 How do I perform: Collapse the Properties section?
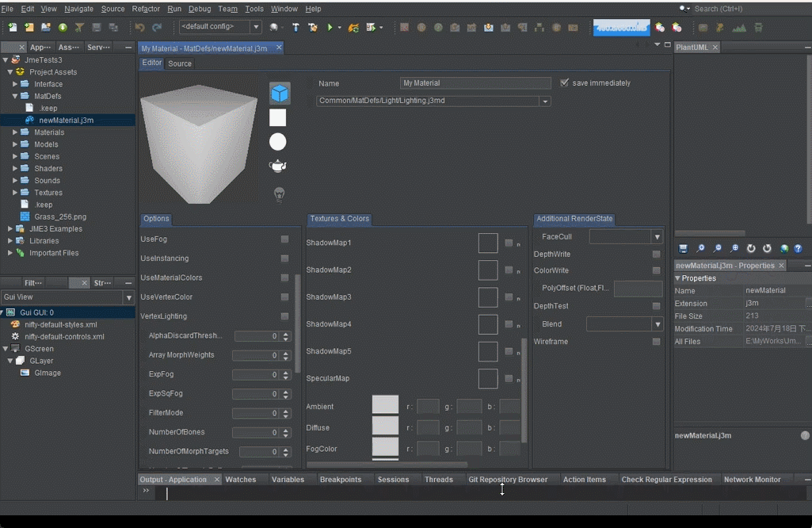pos(677,278)
